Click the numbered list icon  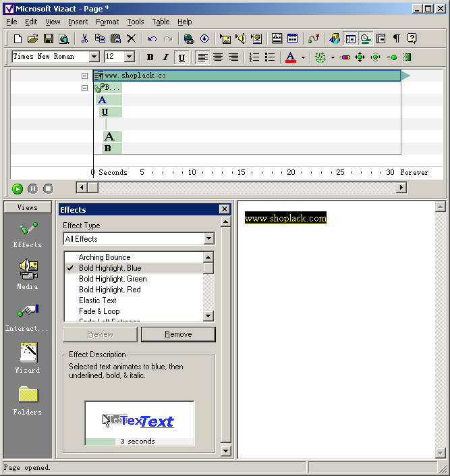[x=254, y=57]
